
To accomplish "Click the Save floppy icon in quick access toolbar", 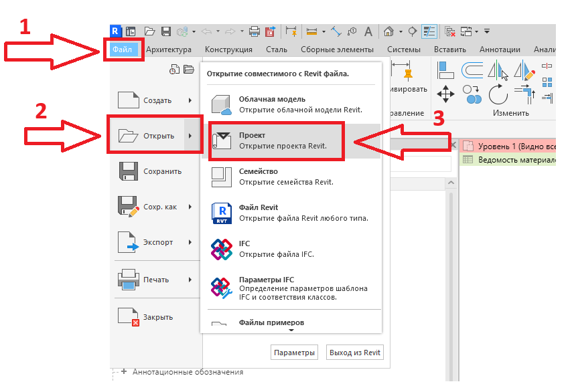I will click(x=166, y=31).
